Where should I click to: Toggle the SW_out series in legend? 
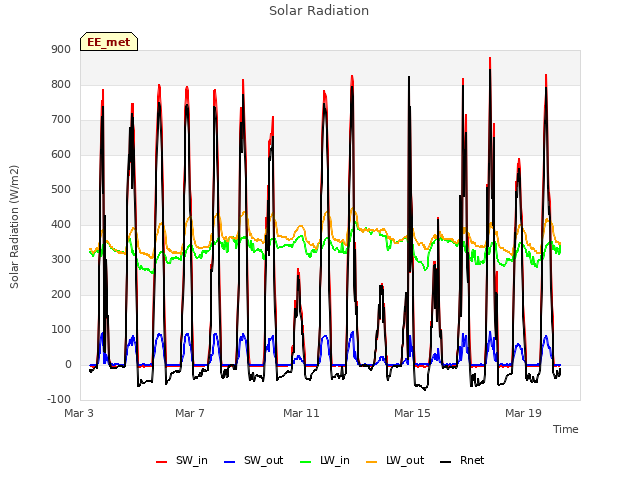pyautogui.click(x=253, y=461)
